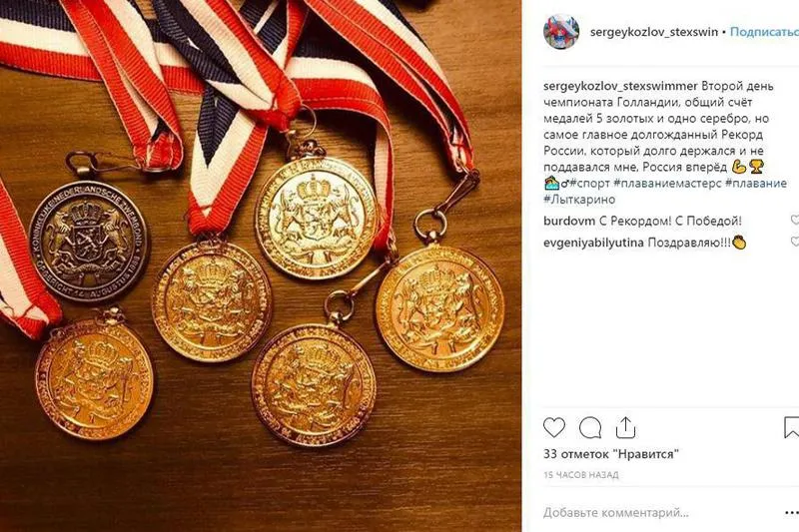Like evgeniyabilyutina's comment with small heart
The image size is (799, 532).
[x=794, y=241]
